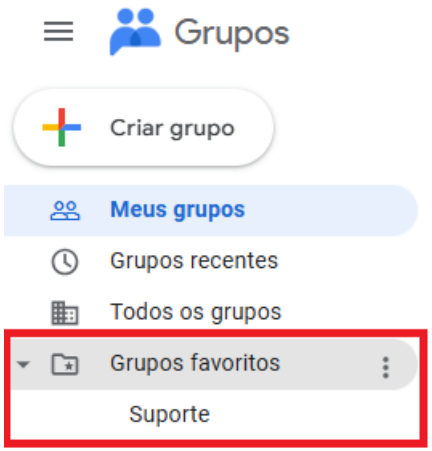Click the Meus grupos people icon
This screenshot has height=451, width=432.
[x=65, y=211]
